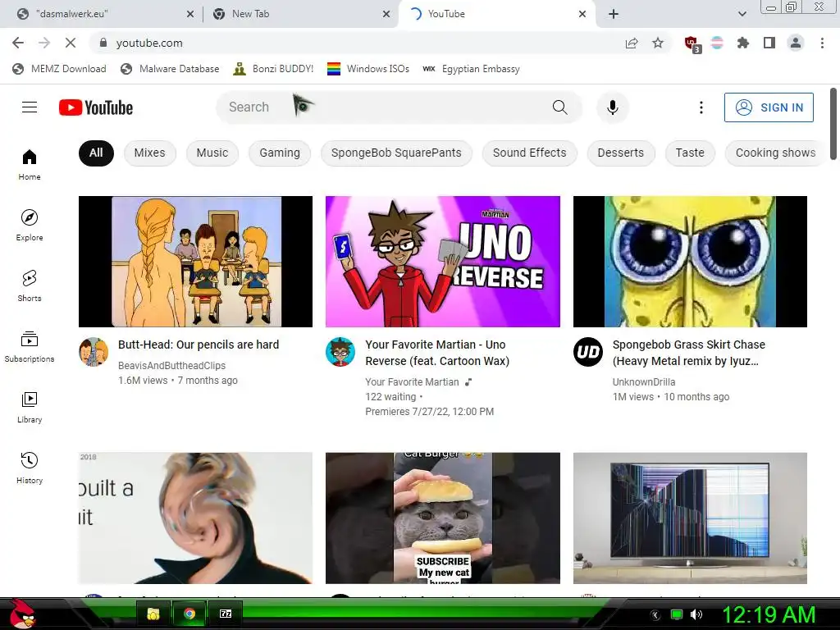Select the Taste filter chip

click(x=689, y=153)
